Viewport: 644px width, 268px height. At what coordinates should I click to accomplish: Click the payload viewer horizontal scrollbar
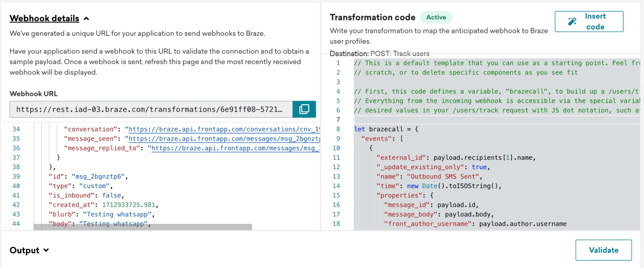pyautogui.click(x=142, y=227)
